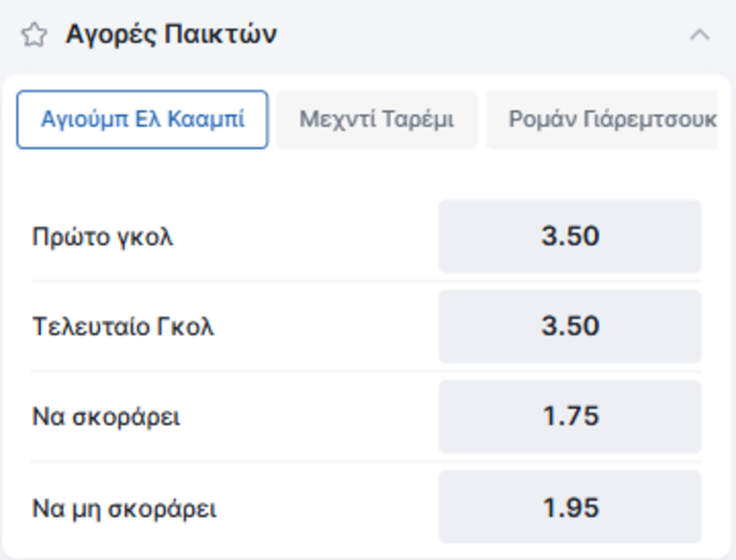This screenshot has width=736, height=560.
Task: Select the Αγιούμπ Ελ Κααμπί tab
Action: click(x=142, y=119)
